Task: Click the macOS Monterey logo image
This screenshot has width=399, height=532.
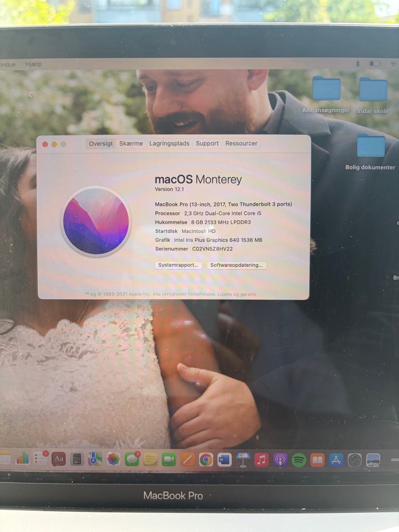Action: (96, 220)
